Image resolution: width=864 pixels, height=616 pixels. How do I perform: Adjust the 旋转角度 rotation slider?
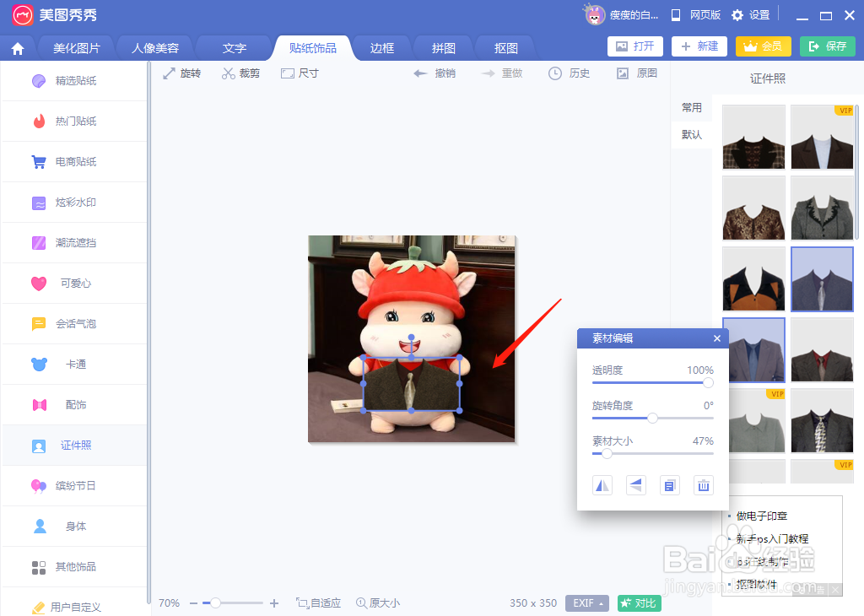[x=652, y=419]
